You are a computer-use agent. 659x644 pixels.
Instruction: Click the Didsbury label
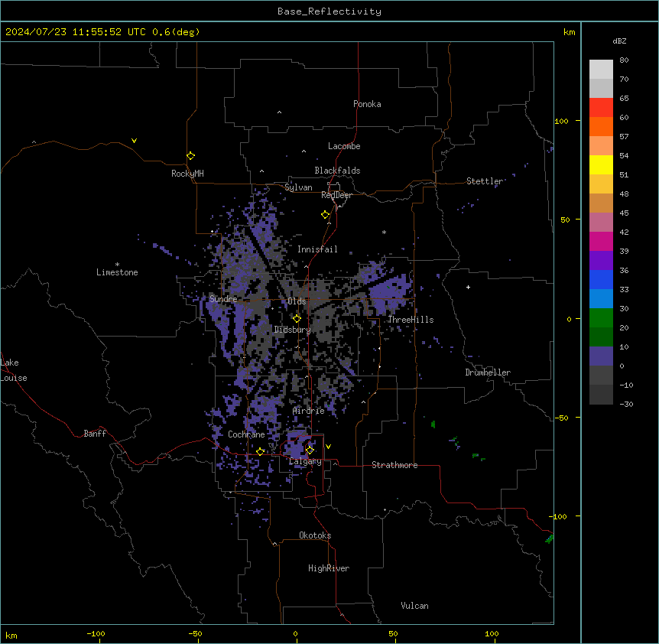(x=293, y=330)
